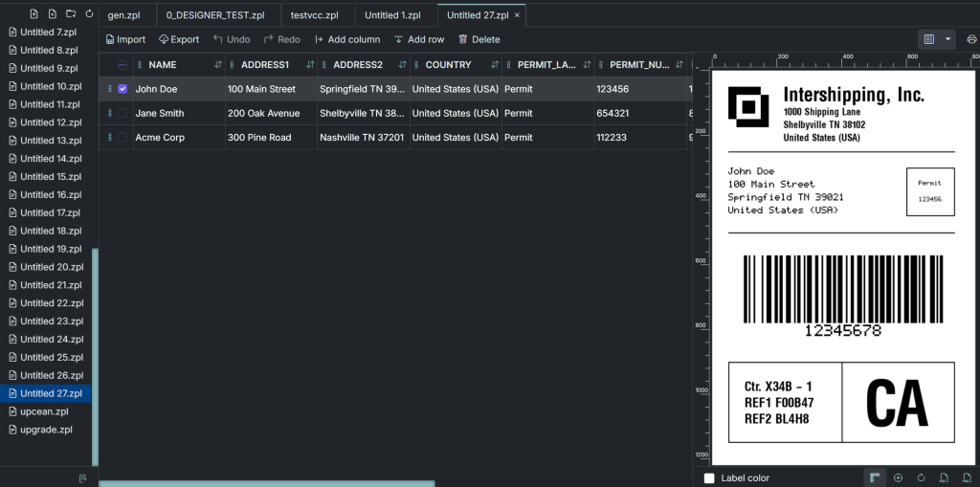Screen dimensions: 980x487
Task: Click the row handle for Acme Corp
Action: 110,137
